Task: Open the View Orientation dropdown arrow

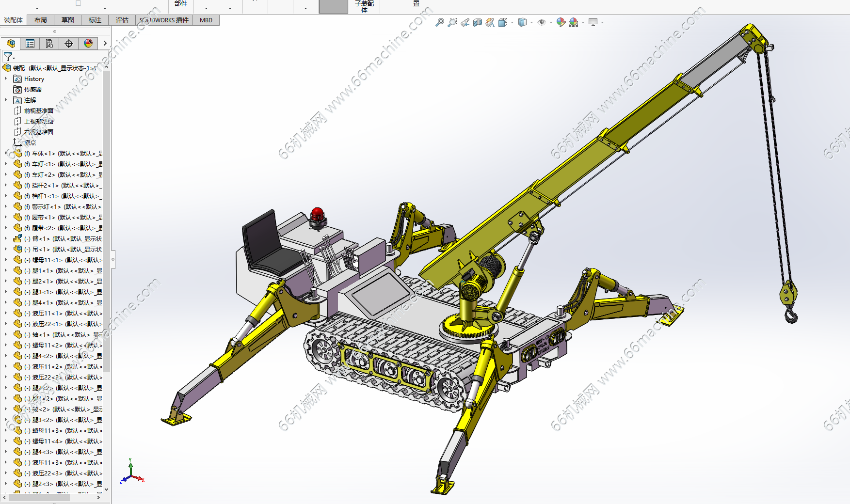Action: click(512, 22)
